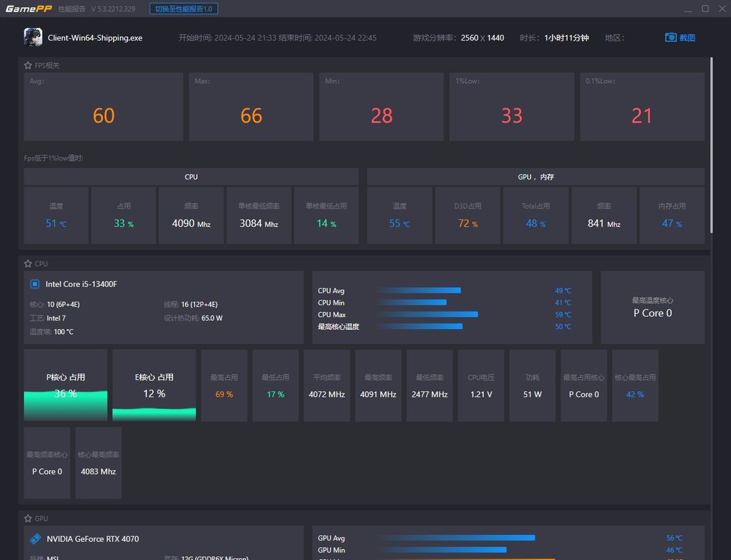Click the CPU header above the low-FPS stats
Viewport: 731px width, 560px height.
click(191, 177)
